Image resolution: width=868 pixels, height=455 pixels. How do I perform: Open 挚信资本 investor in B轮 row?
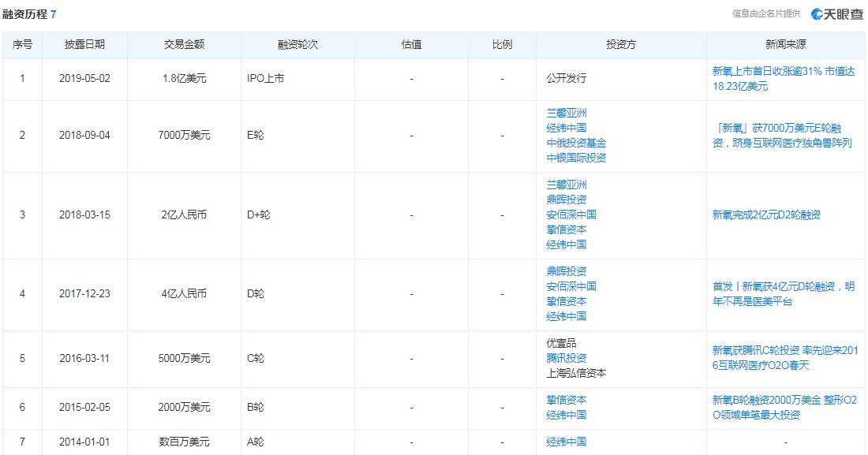567,400
